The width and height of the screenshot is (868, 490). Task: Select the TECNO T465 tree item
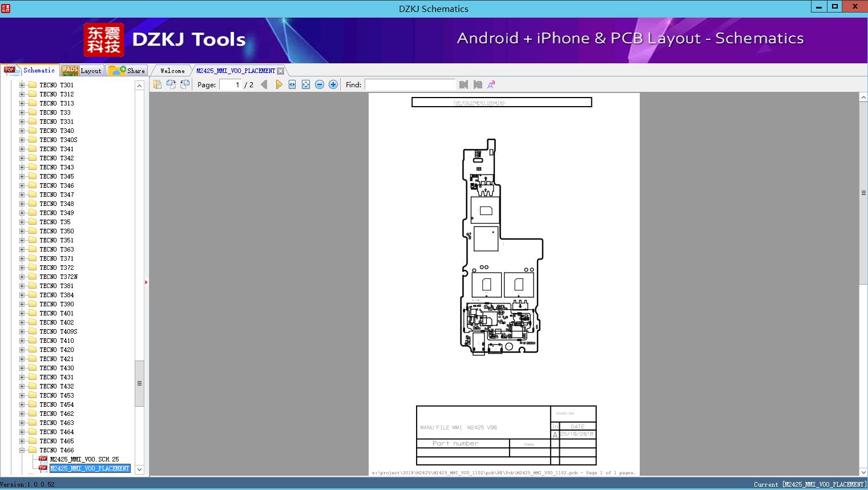56,441
